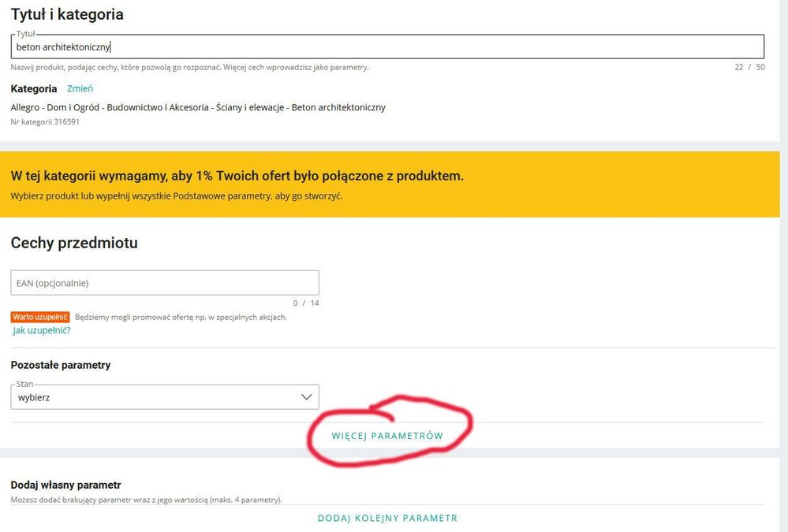Open the 'Jak uzupełnić?' help link
Screen dimensions: 788x532
click(42, 331)
